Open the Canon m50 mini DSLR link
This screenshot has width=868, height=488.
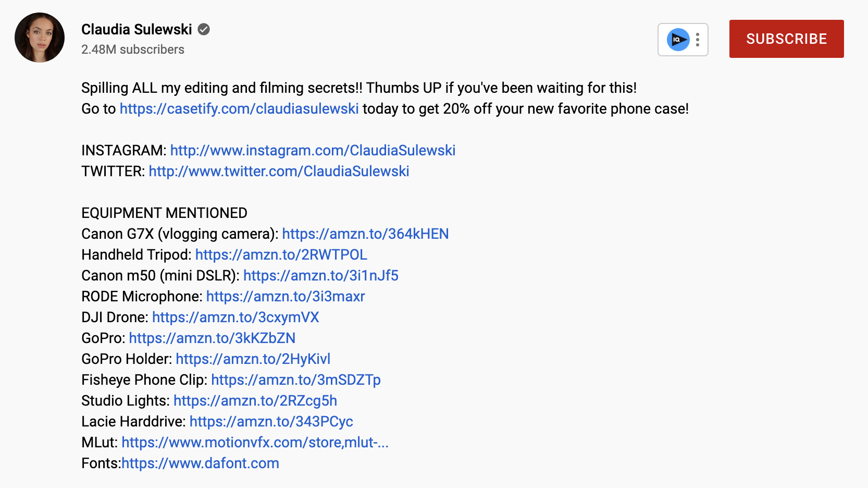pyautogui.click(x=321, y=275)
